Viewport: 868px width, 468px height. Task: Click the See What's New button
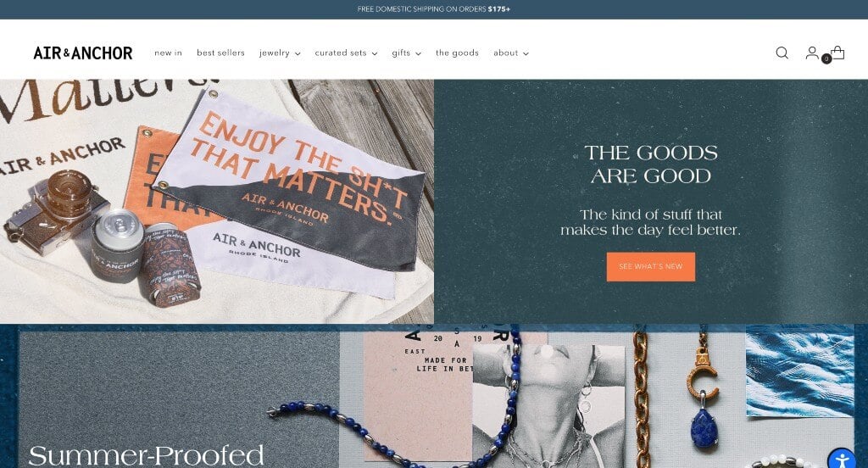coord(650,266)
